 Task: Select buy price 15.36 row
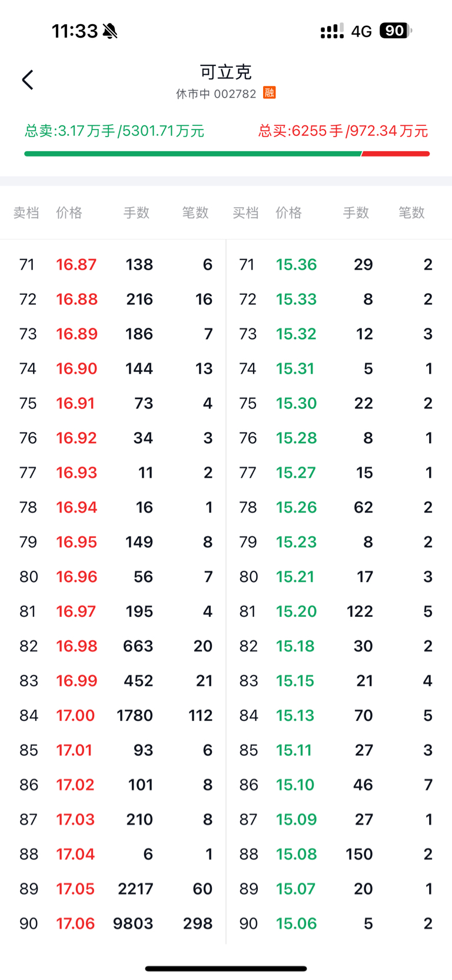[x=337, y=264]
